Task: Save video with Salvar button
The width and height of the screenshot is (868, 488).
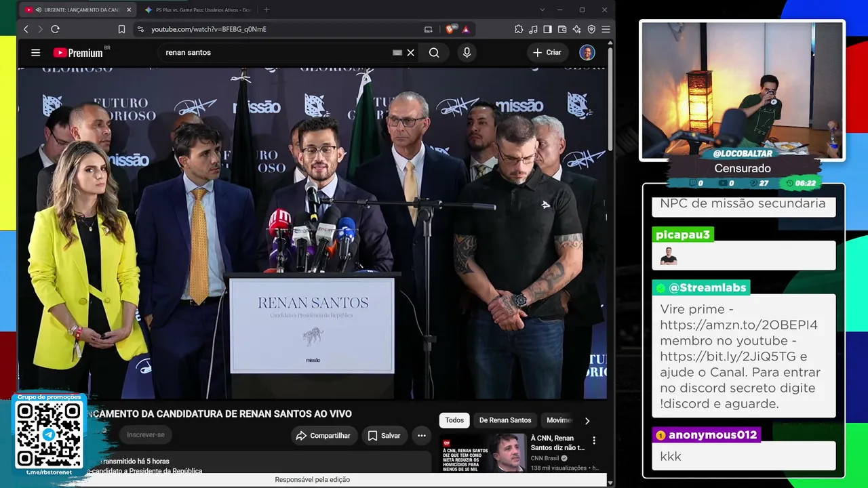Action: pyautogui.click(x=384, y=436)
